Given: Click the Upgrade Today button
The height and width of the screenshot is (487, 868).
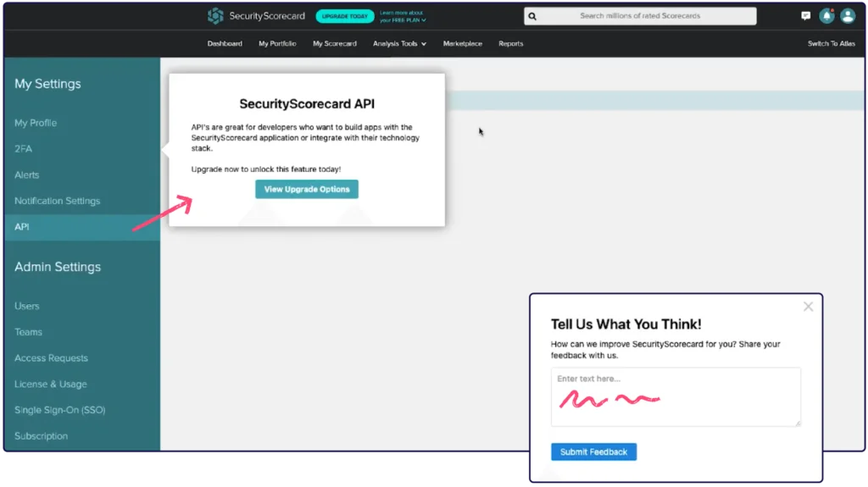Looking at the screenshot, I should (345, 16).
